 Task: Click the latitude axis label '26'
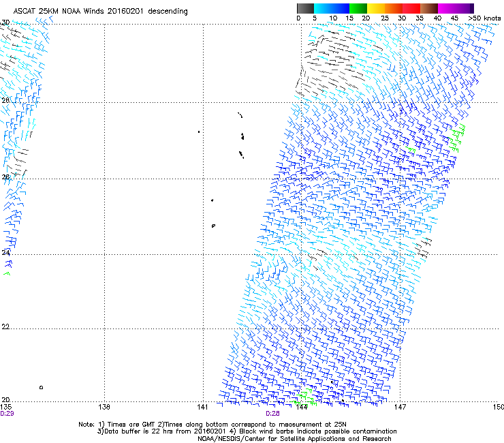pos(5,177)
